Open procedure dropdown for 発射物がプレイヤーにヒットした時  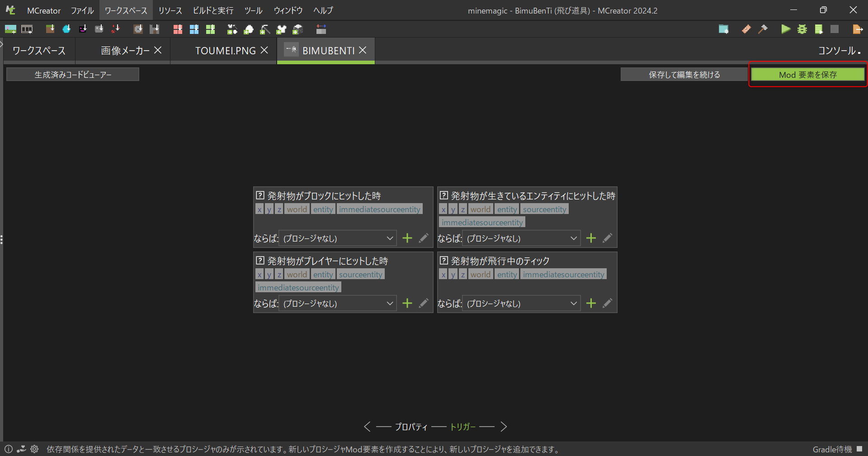point(338,304)
